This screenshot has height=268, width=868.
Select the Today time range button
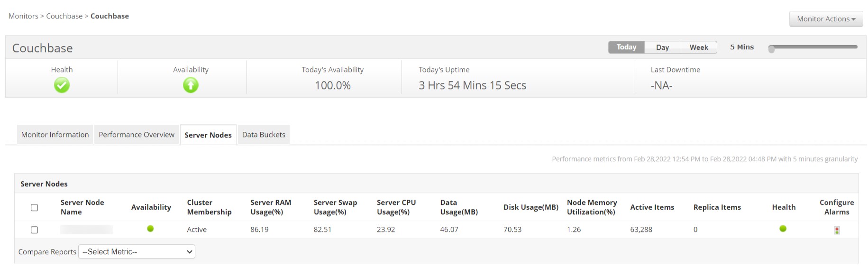[626, 47]
